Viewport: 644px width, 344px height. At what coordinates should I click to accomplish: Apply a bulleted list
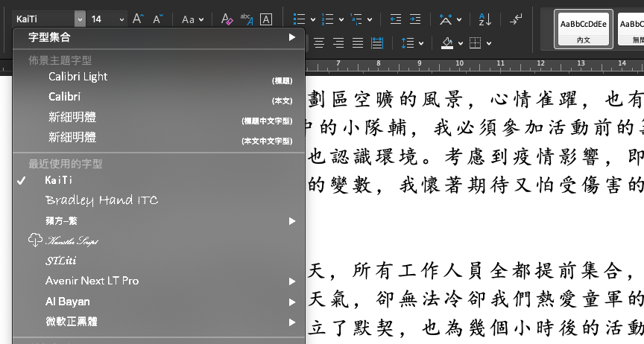pyautogui.click(x=299, y=19)
